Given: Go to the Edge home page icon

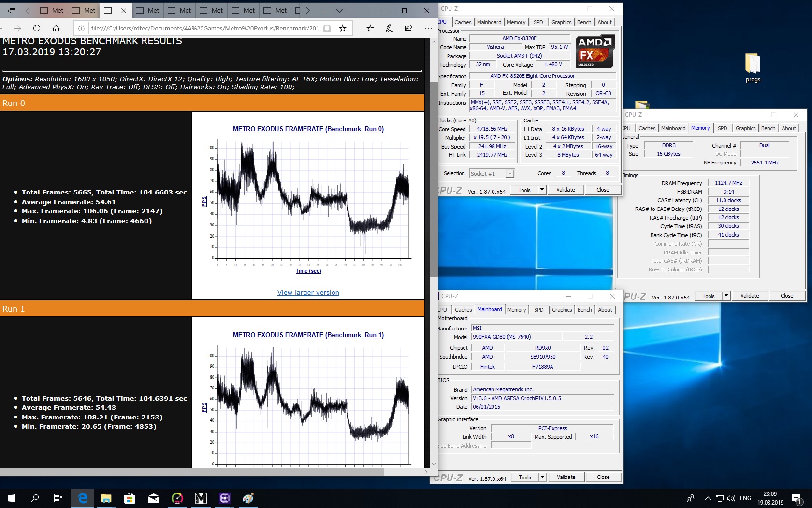Looking at the screenshot, I should pyautogui.click(x=56, y=28).
